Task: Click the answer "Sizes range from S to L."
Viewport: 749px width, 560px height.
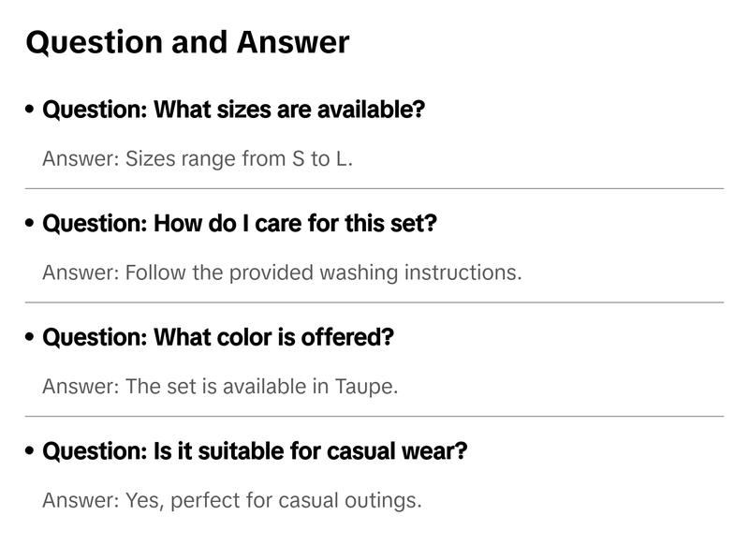Action: pyautogui.click(x=198, y=158)
